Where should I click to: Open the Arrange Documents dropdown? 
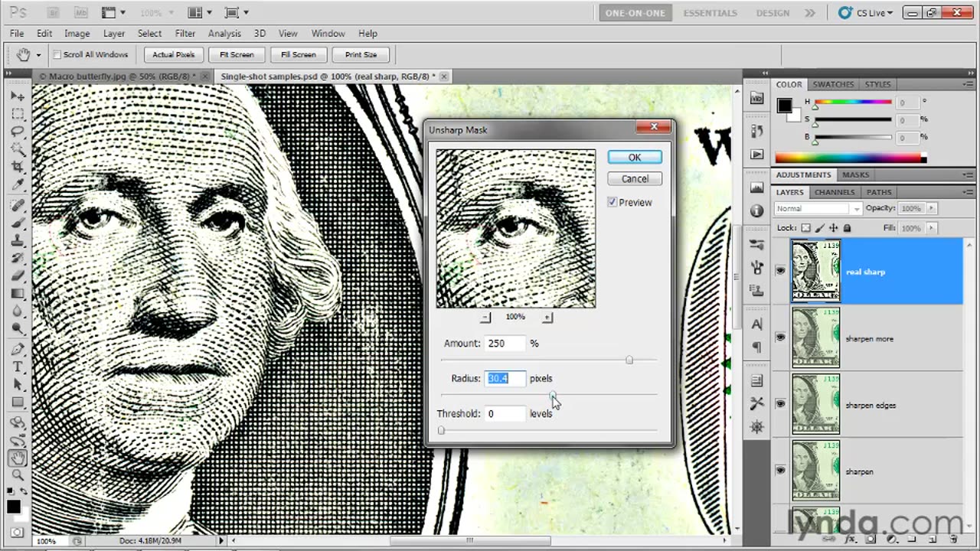[x=199, y=13]
